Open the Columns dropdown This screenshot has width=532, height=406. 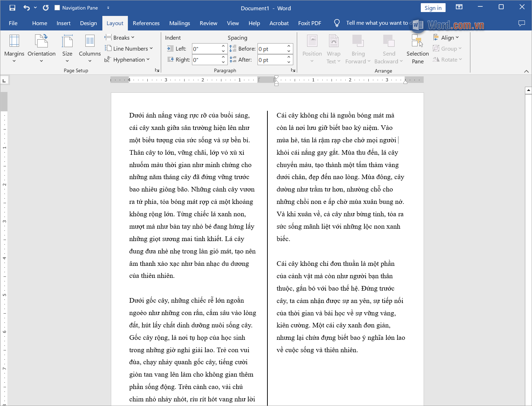[x=90, y=49]
